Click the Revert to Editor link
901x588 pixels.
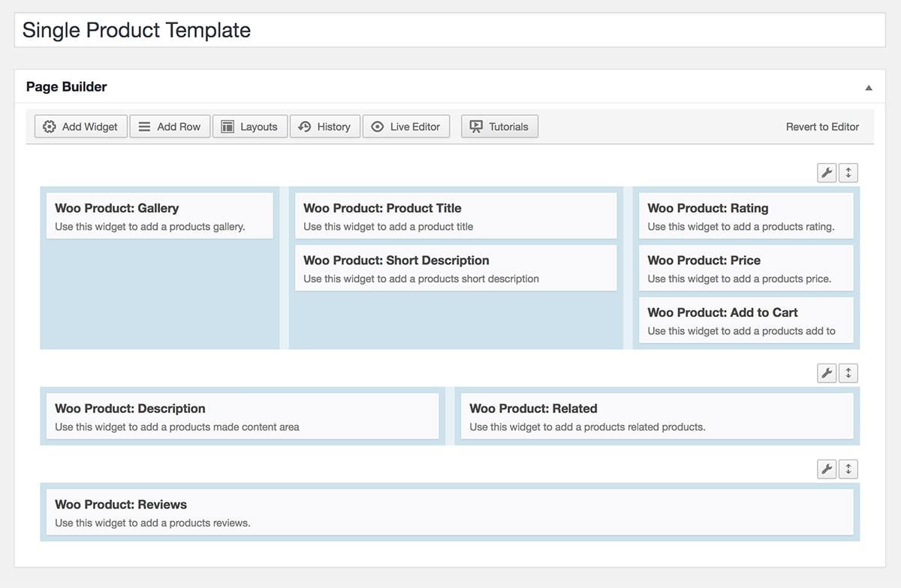pos(822,127)
